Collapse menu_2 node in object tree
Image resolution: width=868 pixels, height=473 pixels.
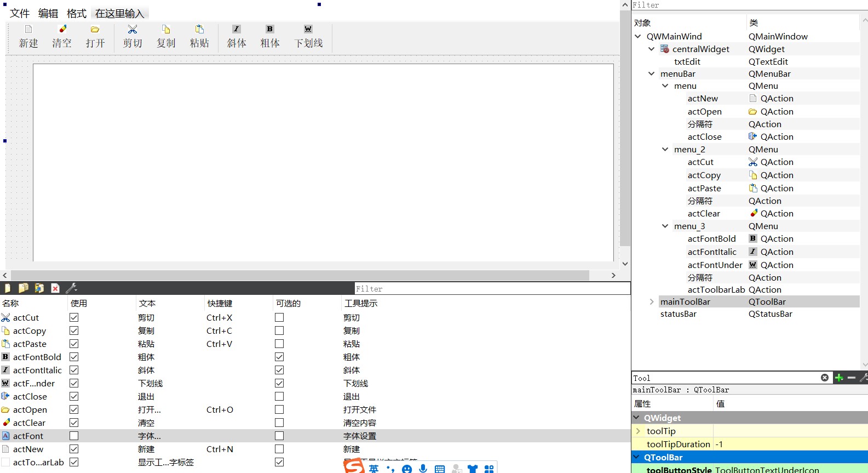(665, 149)
